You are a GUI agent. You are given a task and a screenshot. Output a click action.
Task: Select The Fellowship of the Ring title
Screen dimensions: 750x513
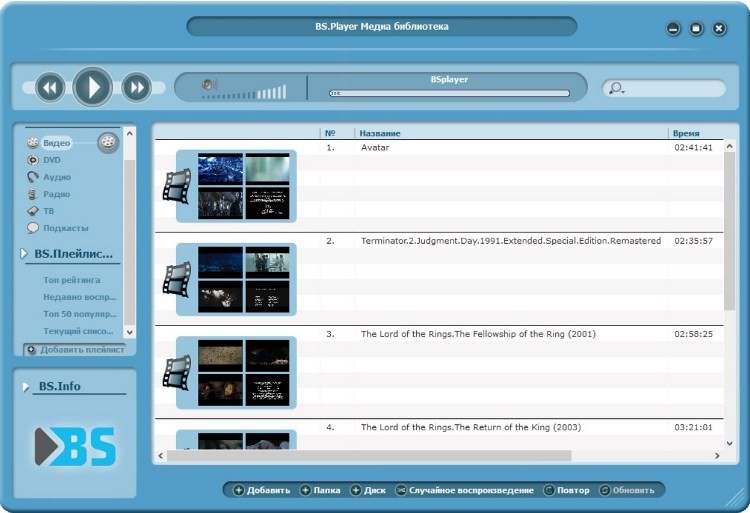tap(478, 334)
